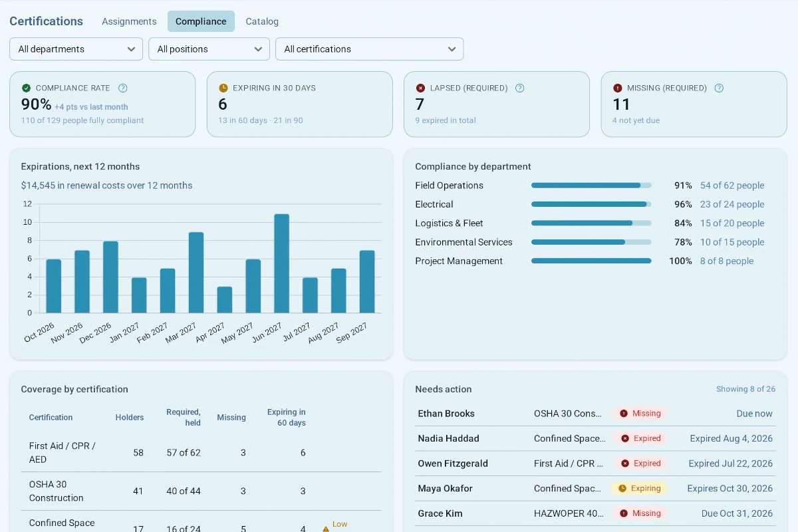The image size is (798, 532).
Task: Click the 4 not yet due text
Action: coord(636,120)
